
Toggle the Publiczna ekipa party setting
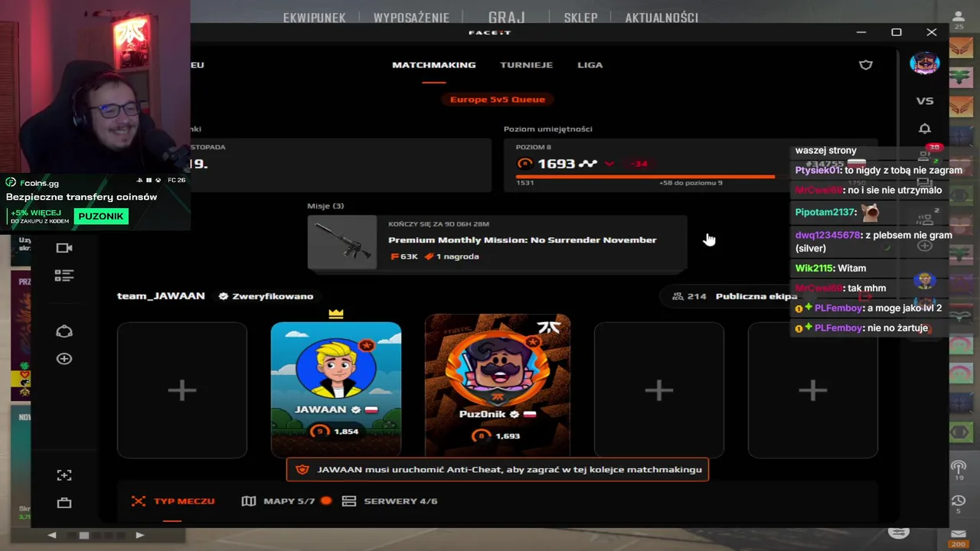click(756, 296)
